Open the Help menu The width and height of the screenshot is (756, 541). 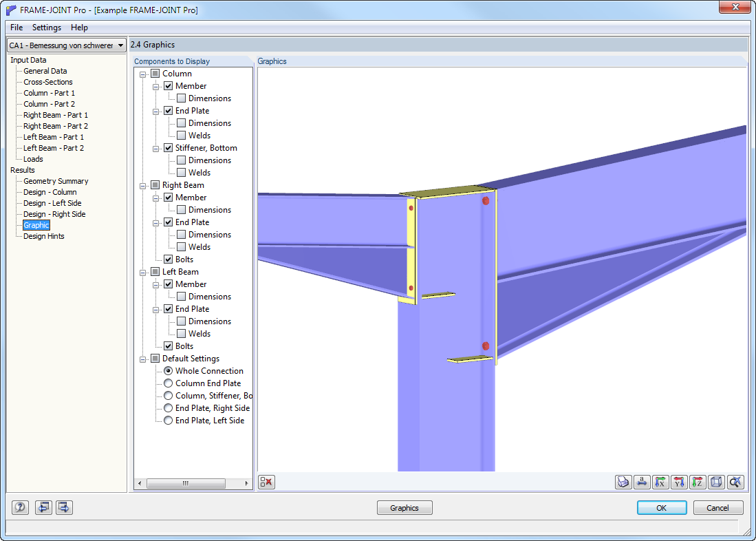pyautogui.click(x=79, y=28)
